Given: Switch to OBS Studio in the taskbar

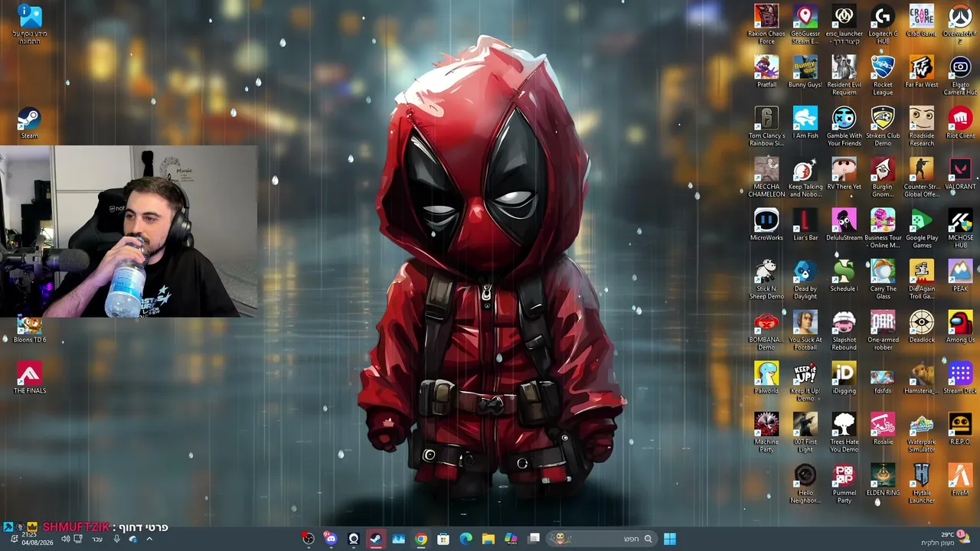Looking at the screenshot, I should (x=308, y=539).
